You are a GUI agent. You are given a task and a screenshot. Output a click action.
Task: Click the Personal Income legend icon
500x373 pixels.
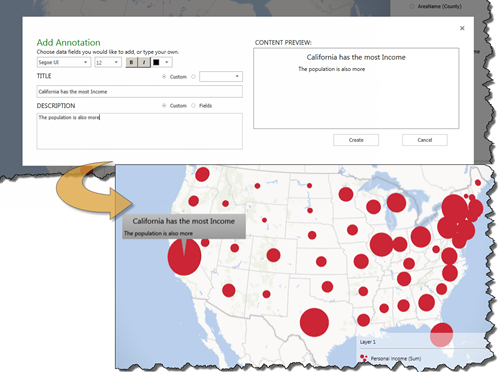pos(364,358)
